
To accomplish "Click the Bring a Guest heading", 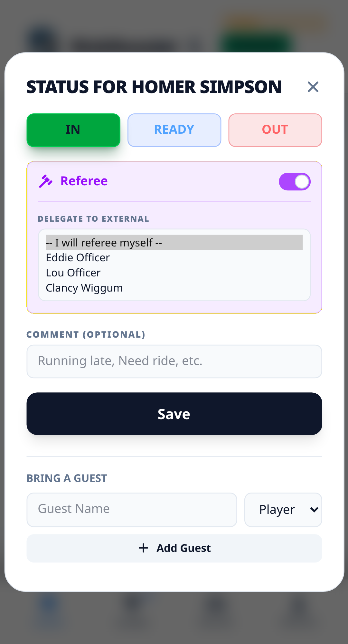I will (x=67, y=478).
